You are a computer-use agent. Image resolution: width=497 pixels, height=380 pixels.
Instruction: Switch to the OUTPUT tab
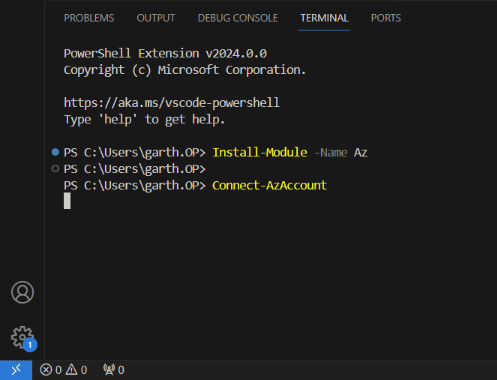click(x=156, y=18)
